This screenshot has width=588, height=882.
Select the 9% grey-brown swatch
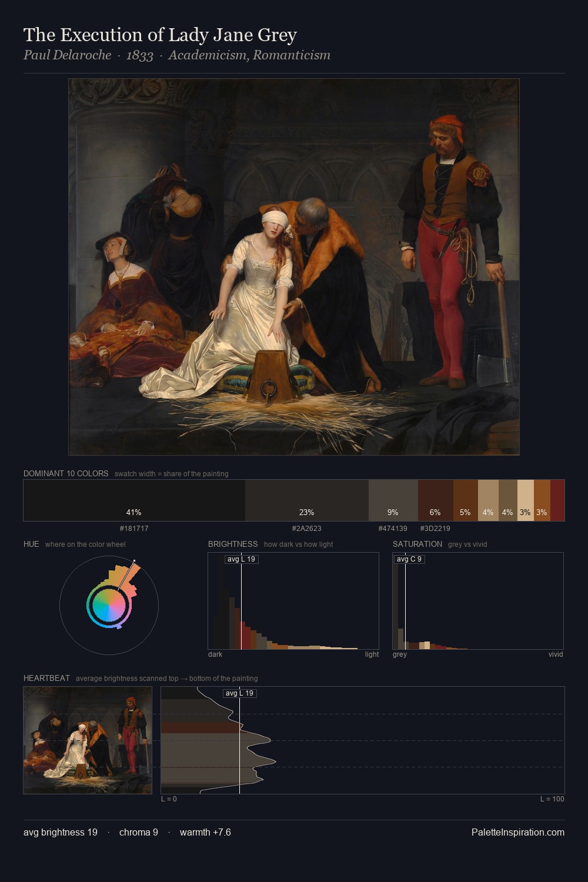[x=393, y=500]
